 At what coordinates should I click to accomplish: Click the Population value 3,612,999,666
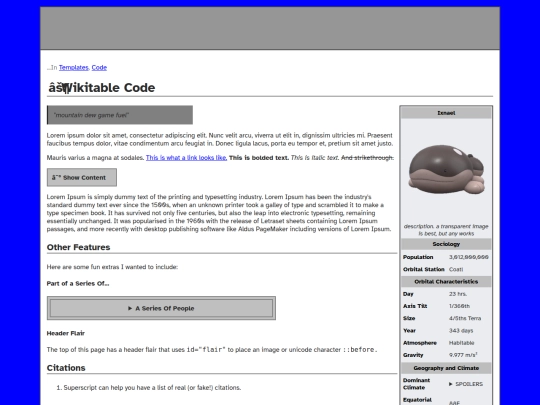click(x=469, y=257)
